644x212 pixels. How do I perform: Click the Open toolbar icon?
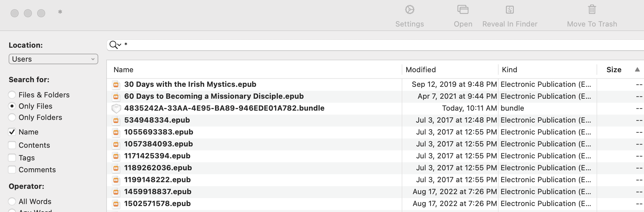coord(463,10)
